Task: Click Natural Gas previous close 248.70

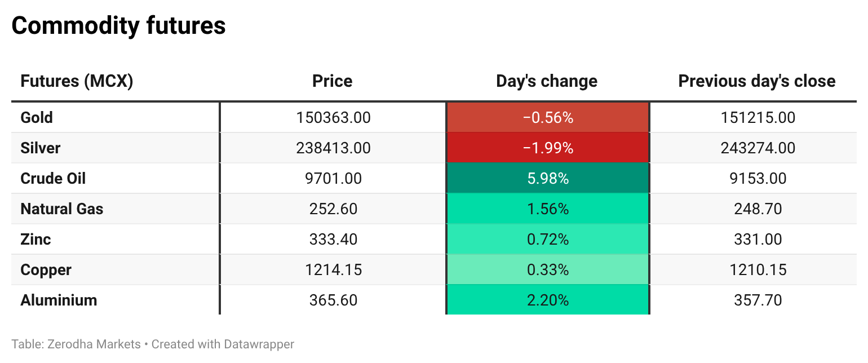Action: pyautogui.click(x=758, y=209)
